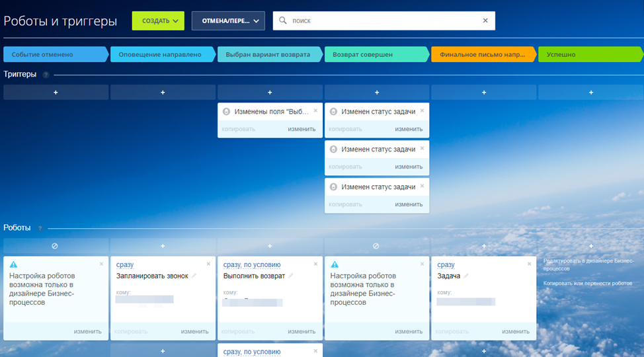Select the Успешно stage
Screen dimensions: 644x357
[x=590, y=54]
